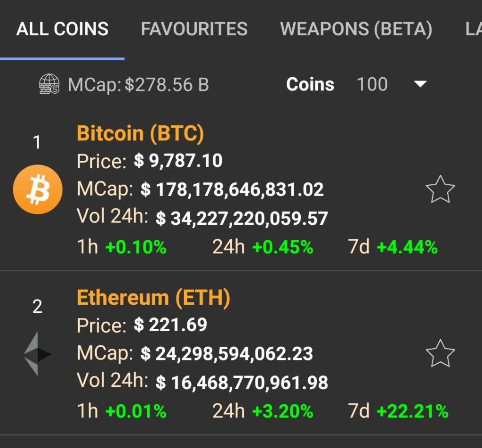Expand the Coins count dropdown arrow
This screenshot has height=448, width=482.
419,84
